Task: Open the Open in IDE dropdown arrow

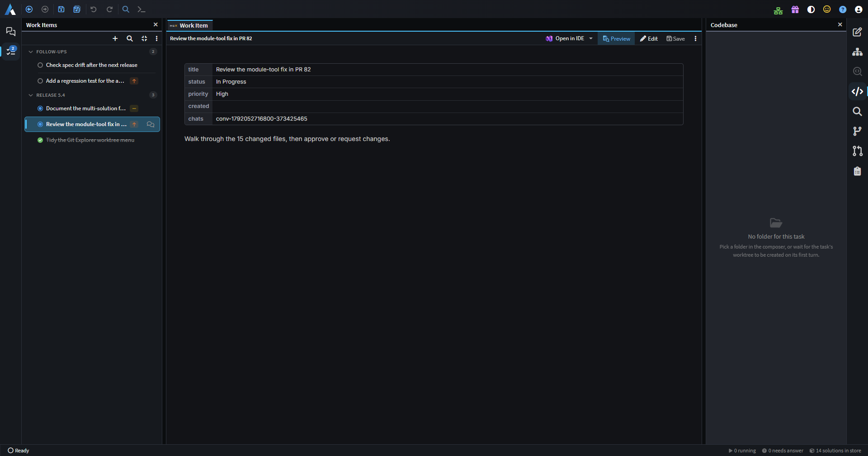Action: [591, 39]
